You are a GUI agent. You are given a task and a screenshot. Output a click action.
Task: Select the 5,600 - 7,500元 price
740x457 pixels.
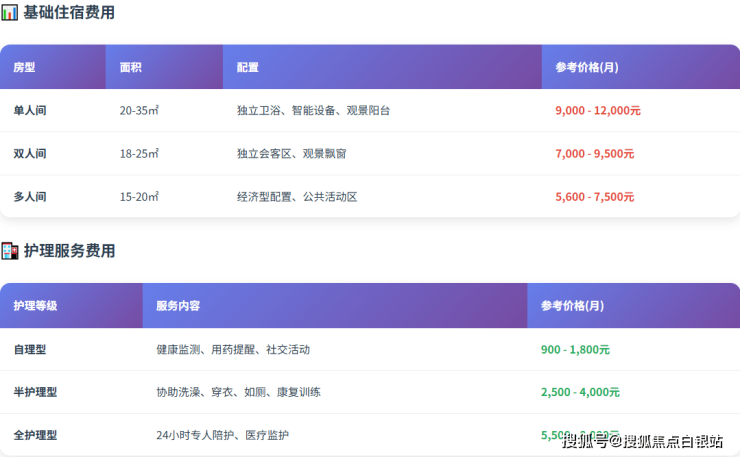[x=594, y=197]
